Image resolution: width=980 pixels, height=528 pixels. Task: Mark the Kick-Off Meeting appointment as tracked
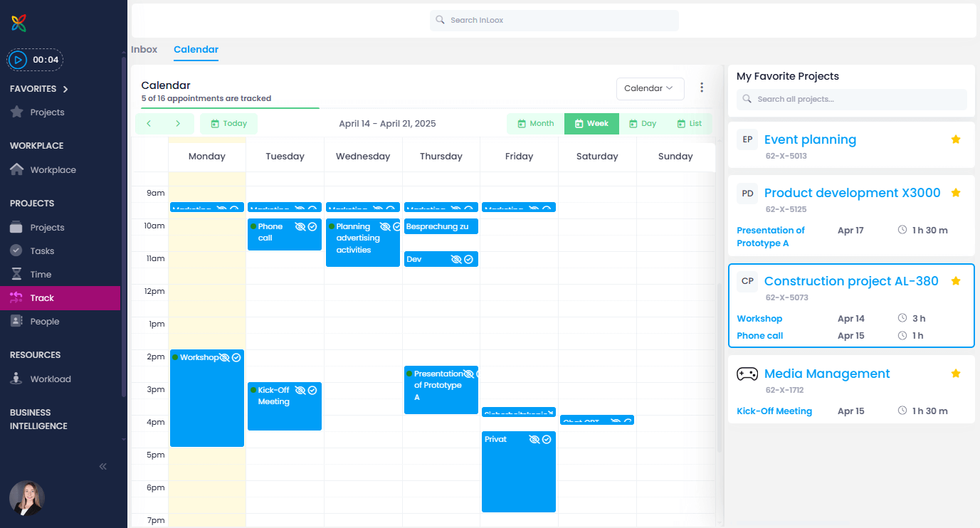(x=311, y=390)
